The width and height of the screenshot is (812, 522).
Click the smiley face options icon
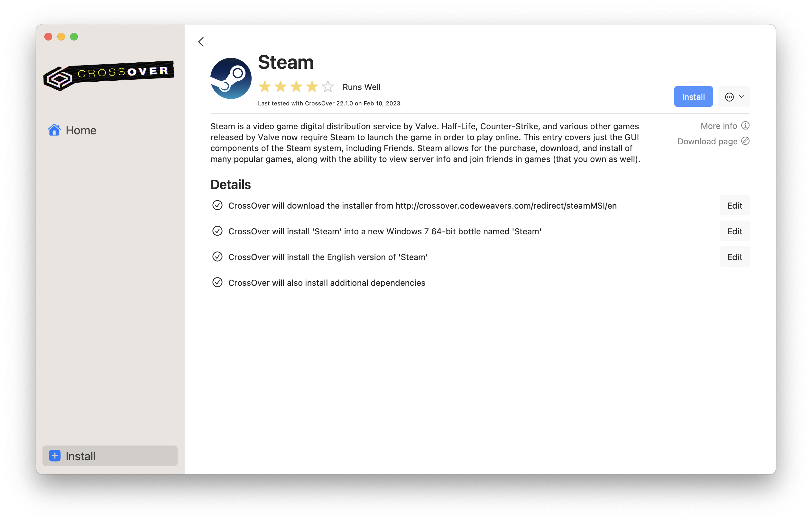pyautogui.click(x=734, y=97)
